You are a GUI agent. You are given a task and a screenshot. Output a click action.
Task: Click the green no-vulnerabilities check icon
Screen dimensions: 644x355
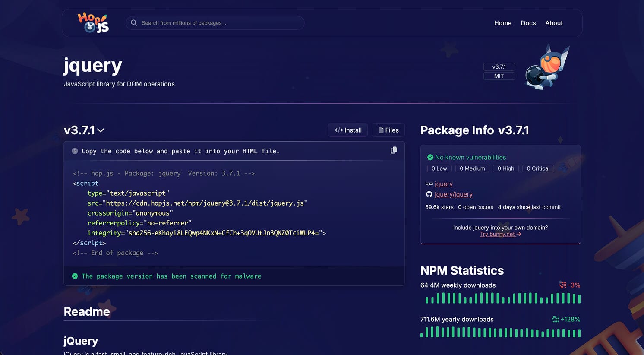430,157
